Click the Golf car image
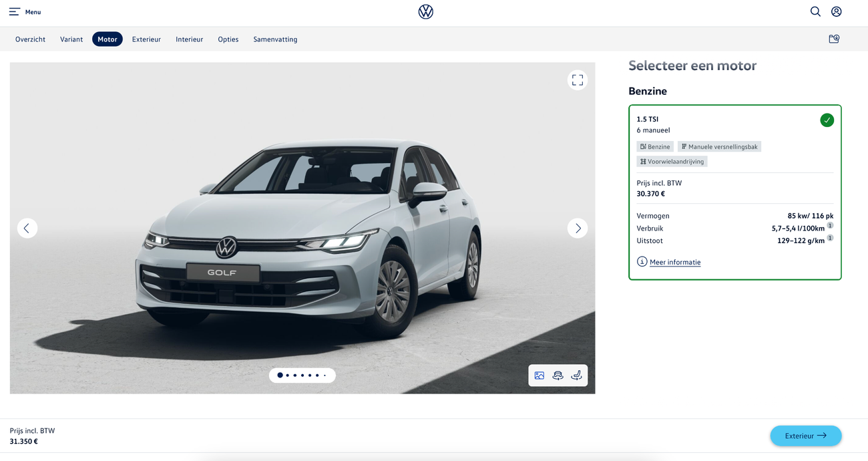This screenshot has width=868, height=461. click(302, 228)
